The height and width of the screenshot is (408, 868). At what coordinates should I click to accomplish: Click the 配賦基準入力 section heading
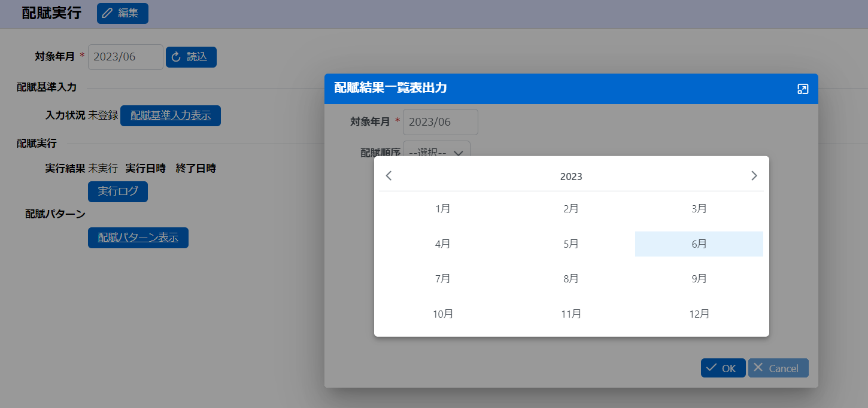click(47, 87)
